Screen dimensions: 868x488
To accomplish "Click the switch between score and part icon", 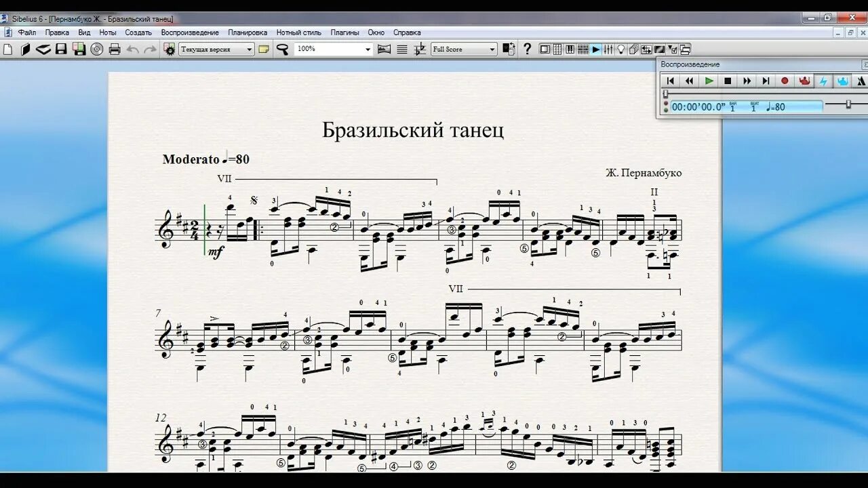I will coord(509,49).
